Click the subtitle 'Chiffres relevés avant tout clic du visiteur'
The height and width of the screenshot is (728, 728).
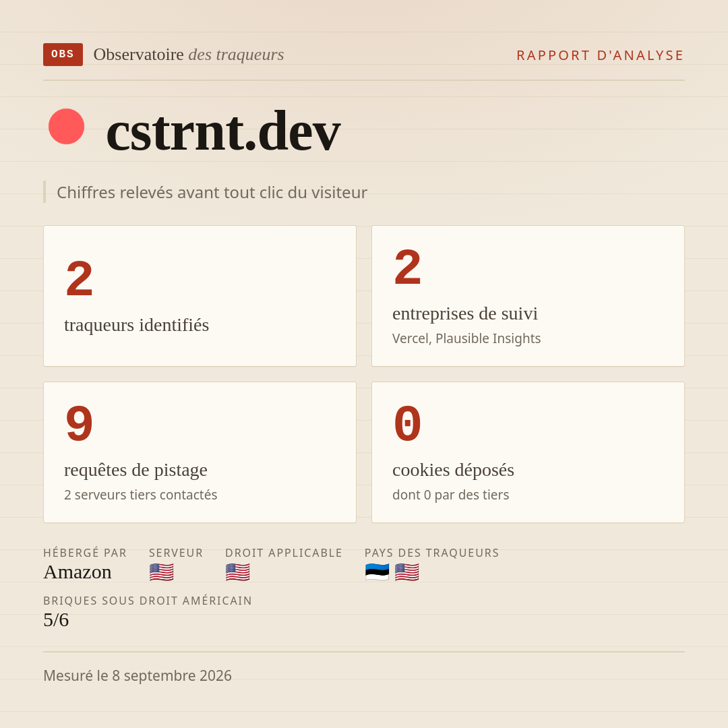click(212, 192)
